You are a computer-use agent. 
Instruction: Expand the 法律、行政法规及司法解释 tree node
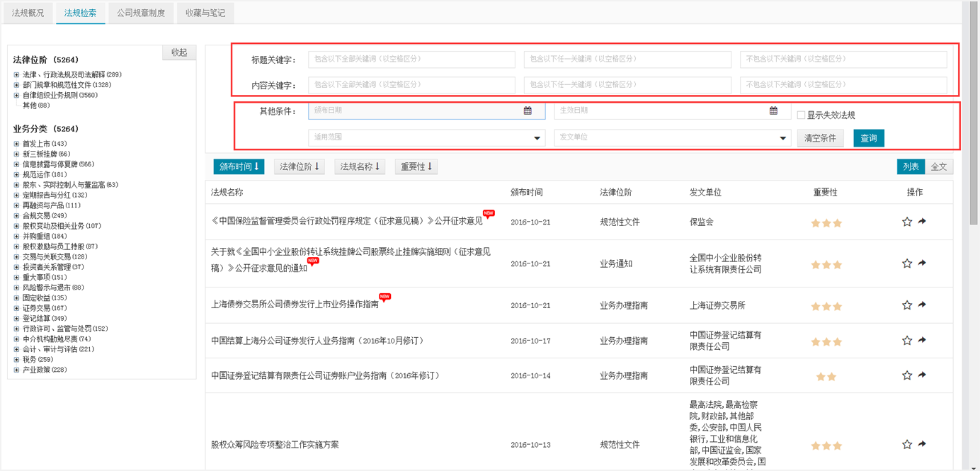16,74
